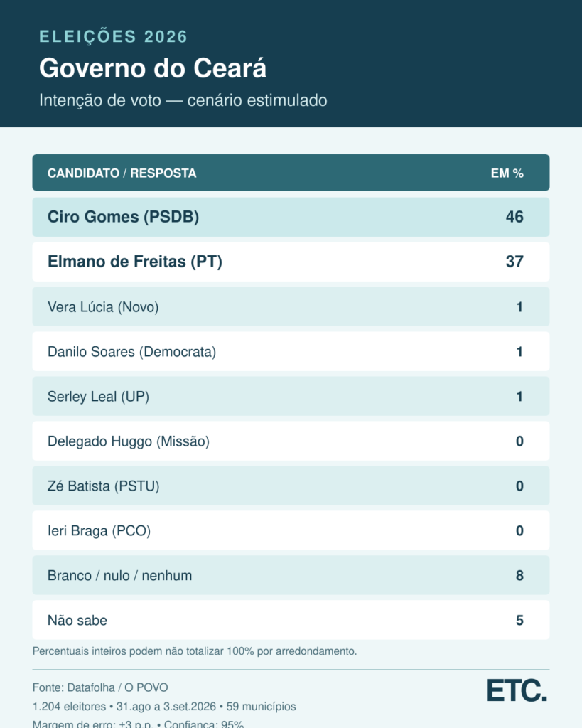Click the Vera Lúcia (Novo) row
Image resolution: width=582 pixels, height=728 pixels.
tap(291, 306)
